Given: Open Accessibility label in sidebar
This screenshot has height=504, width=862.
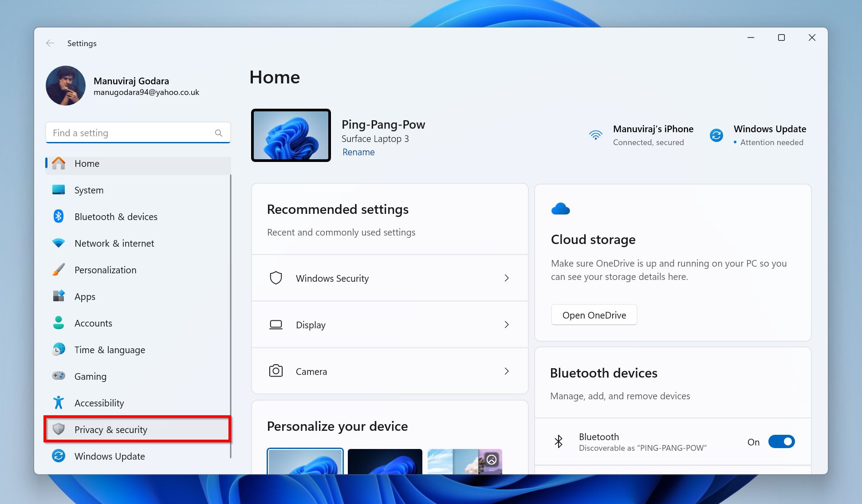Looking at the screenshot, I should [99, 403].
